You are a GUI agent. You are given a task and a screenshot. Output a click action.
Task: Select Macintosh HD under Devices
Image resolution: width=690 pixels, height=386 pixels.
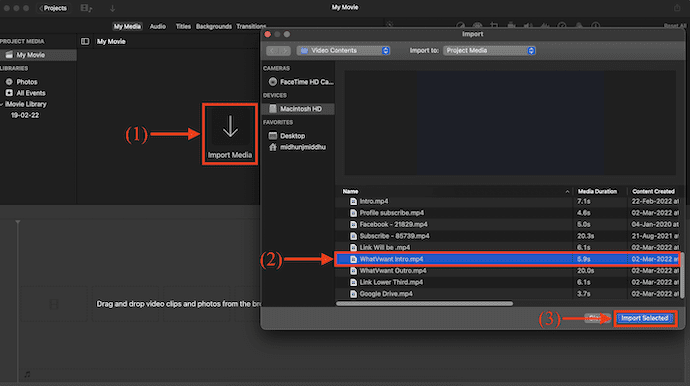298,109
